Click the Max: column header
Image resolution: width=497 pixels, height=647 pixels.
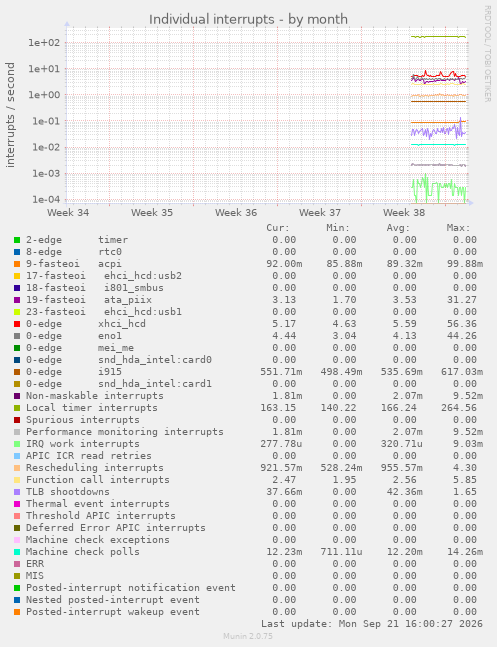pyautogui.click(x=458, y=228)
